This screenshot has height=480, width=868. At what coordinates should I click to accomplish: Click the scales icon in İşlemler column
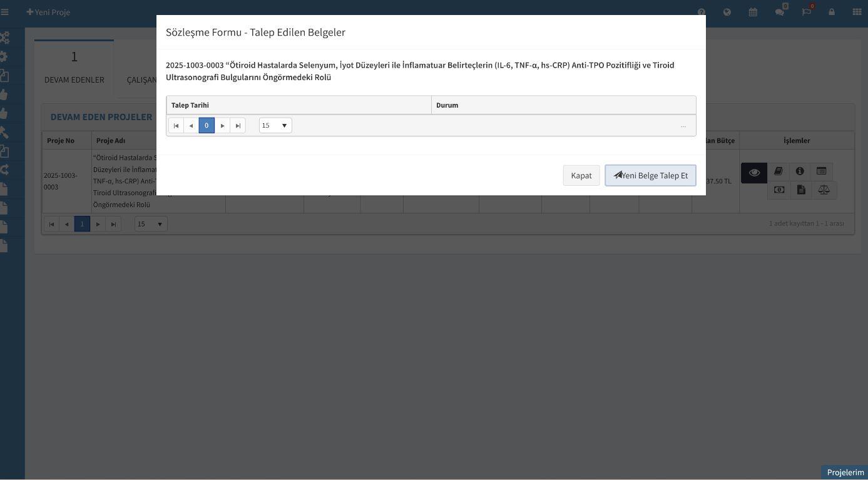824,190
